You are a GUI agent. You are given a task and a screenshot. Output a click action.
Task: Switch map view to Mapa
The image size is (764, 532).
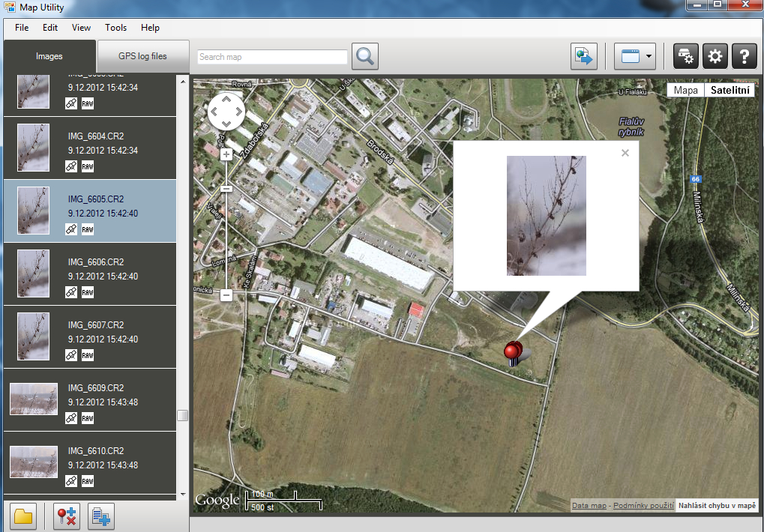pyautogui.click(x=685, y=90)
